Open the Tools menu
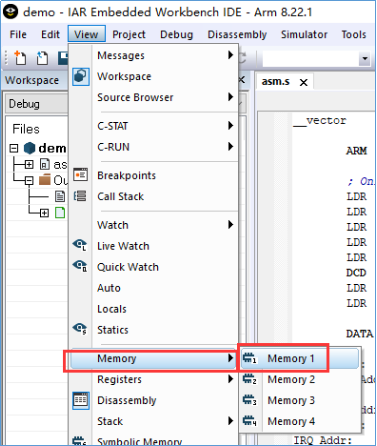 coord(354,34)
